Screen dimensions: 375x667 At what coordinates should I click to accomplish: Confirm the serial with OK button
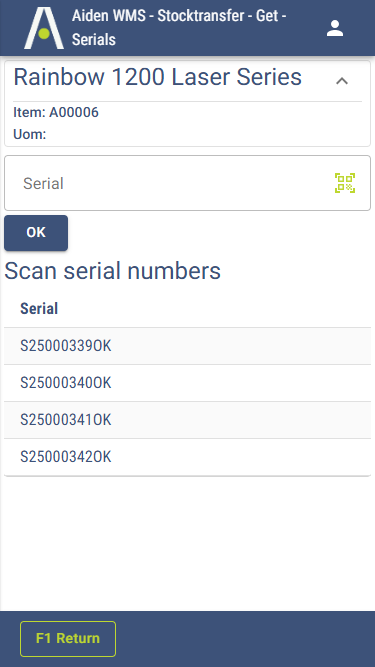[x=36, y=233]
